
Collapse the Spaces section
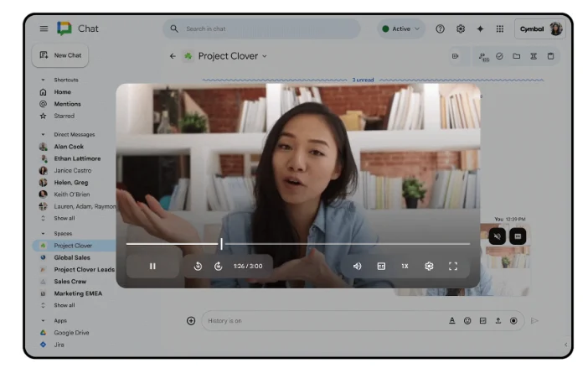43,234
